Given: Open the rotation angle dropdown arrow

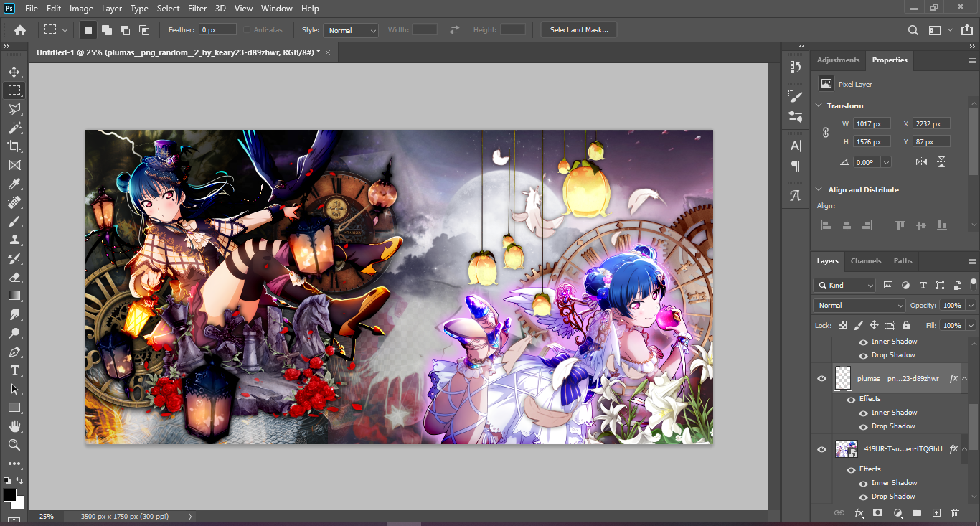Looking at the screenshot, I should click(886, 162).
